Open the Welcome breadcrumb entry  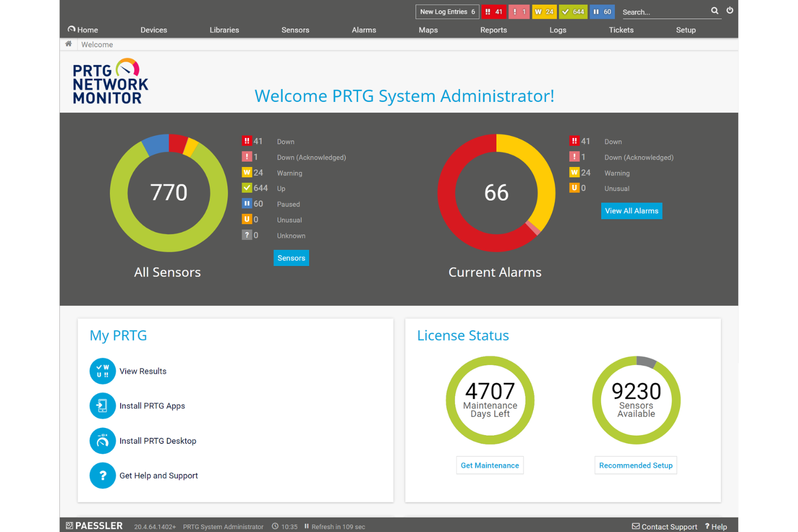[97, 44]
